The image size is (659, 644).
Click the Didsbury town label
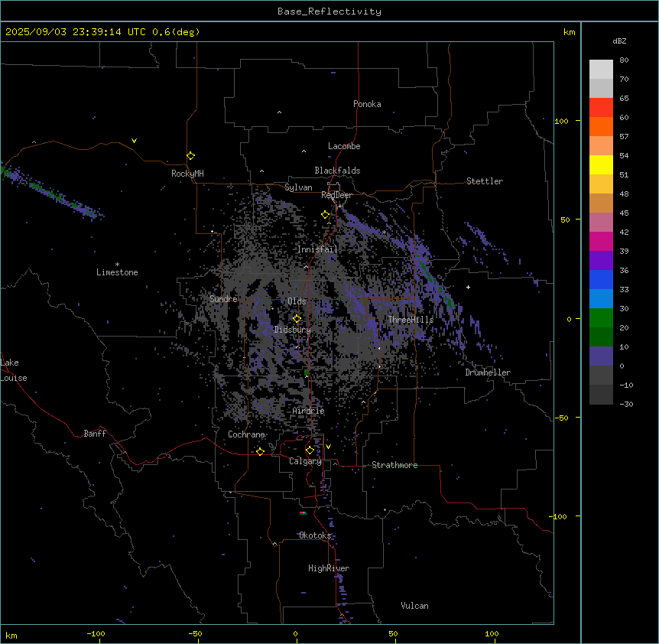click(x=293, y=330)
